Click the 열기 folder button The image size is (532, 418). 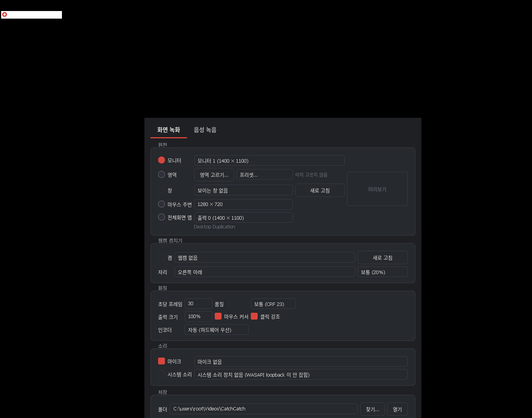tap(397, 409)
